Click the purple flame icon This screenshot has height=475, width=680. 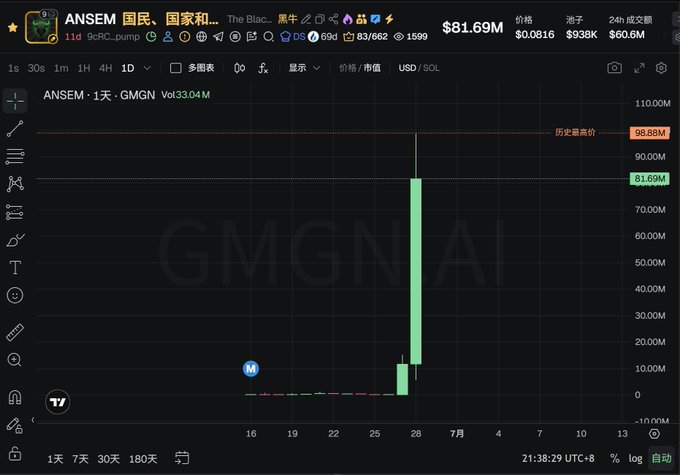click(x=347, y=19)
